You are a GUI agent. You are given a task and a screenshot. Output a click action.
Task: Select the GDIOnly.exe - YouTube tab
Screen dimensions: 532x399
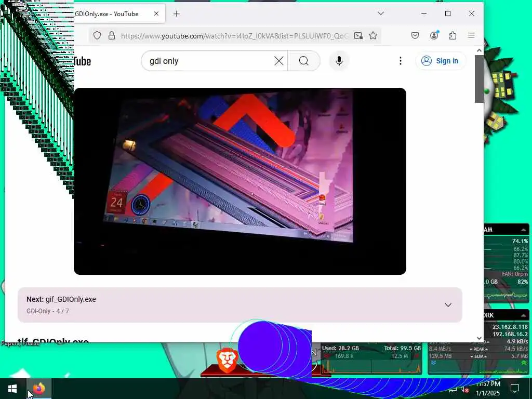click(x=119, y=14)
